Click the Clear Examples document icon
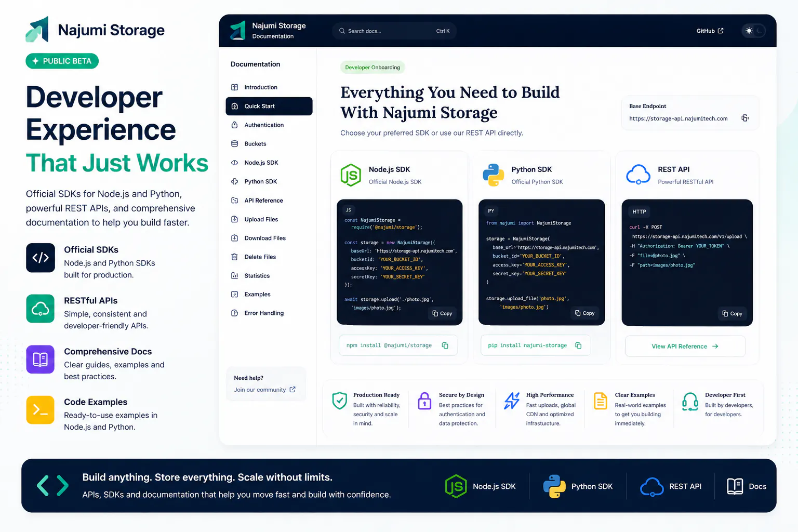Viewport: 798px width, 532px height. coord(601,401)
